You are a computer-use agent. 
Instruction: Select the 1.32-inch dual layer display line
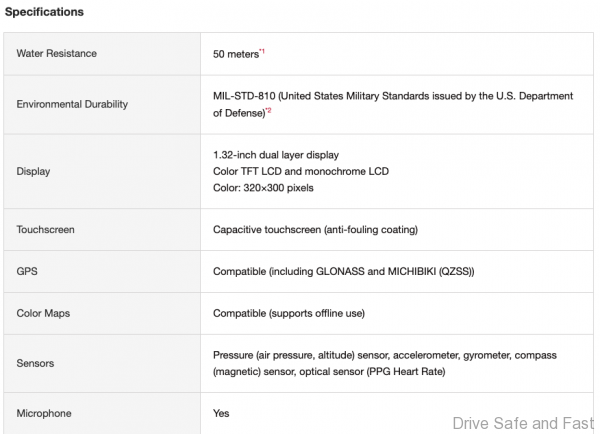276,155
